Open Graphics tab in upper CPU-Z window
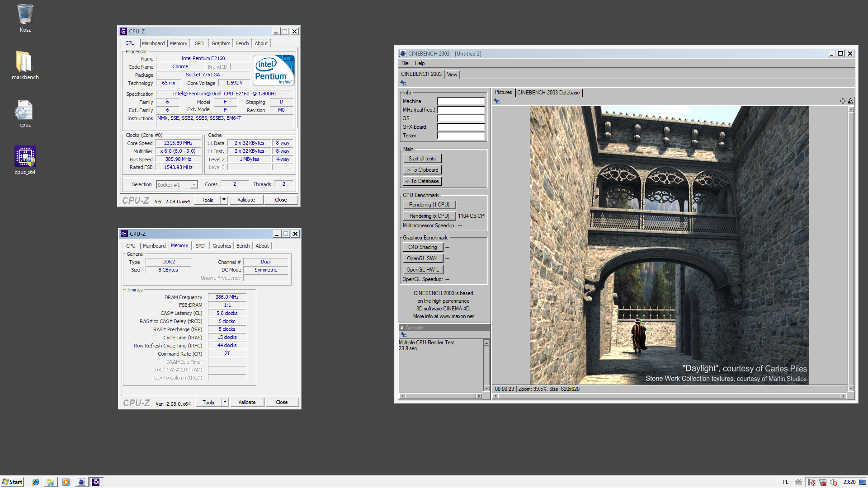 [x=221, y=43]
